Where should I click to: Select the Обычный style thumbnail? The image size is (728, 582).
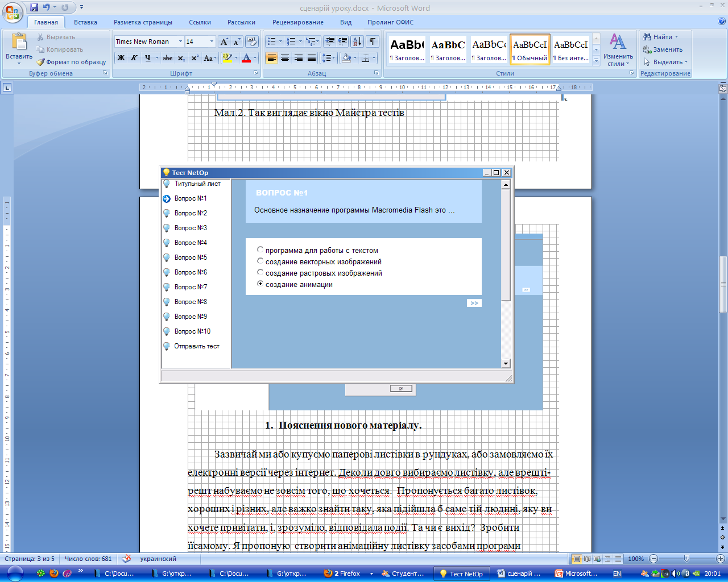pyautogui.click(x=530, y=49)
